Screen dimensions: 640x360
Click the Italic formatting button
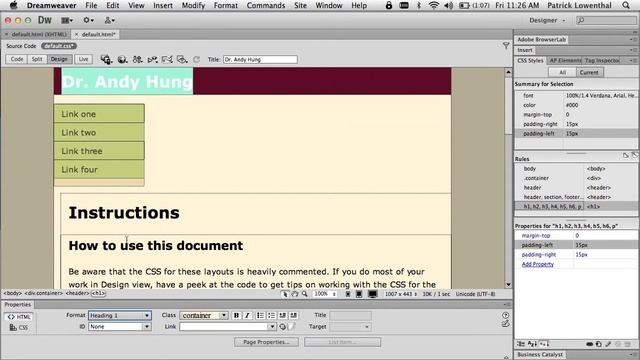click(247, 315)
